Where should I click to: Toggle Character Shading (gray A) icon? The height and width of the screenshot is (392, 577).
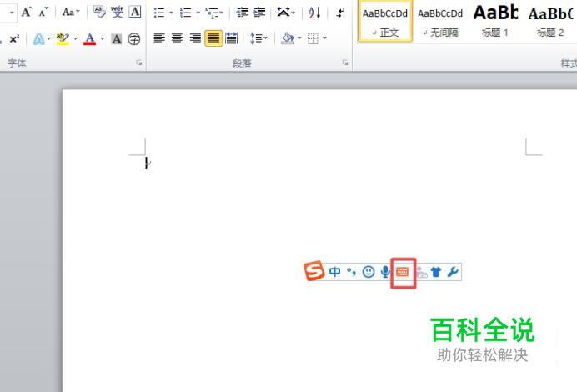click(x=117, y=38)
